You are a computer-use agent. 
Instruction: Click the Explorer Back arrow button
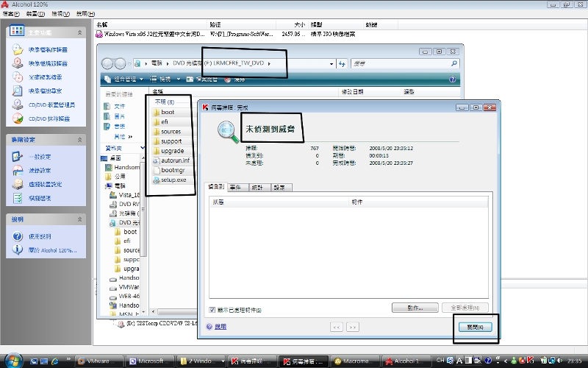click(x=107, y=63)
